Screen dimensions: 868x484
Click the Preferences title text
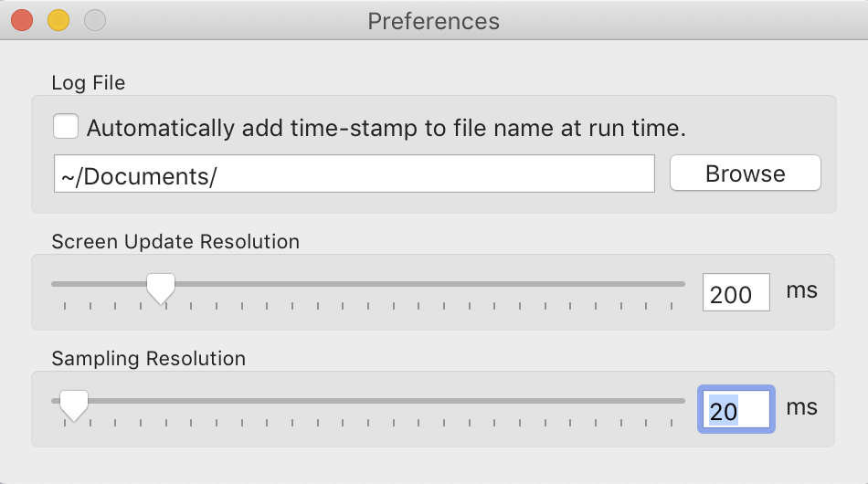[433, 21]
